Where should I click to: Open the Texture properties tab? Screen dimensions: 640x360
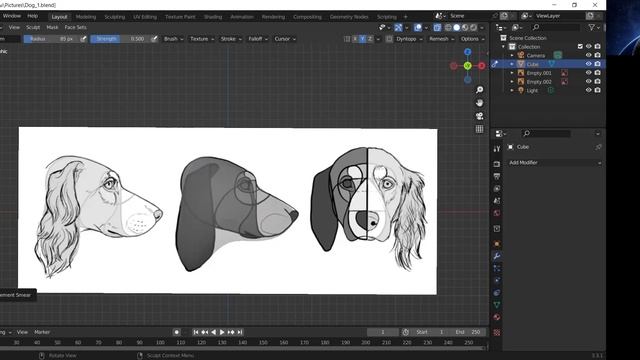497,333
